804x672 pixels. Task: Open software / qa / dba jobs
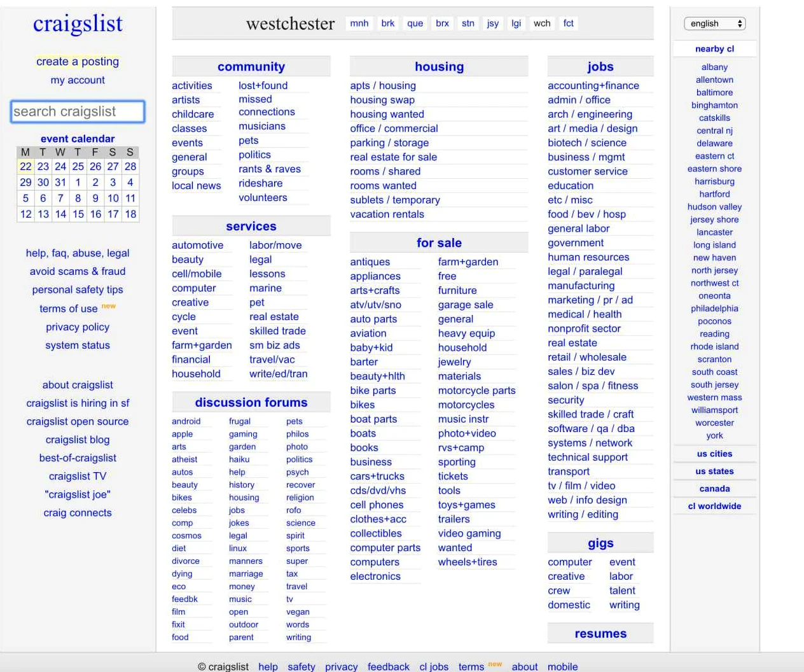pos(591,428)
